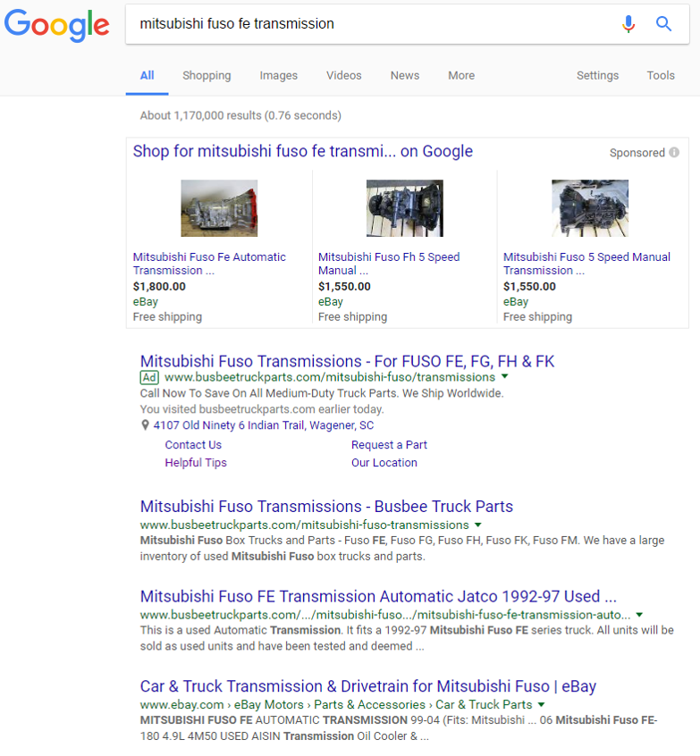Click 'About 1,170,000 results' text
Viewport: 700px width, 756px height.
tap(240, 115)
